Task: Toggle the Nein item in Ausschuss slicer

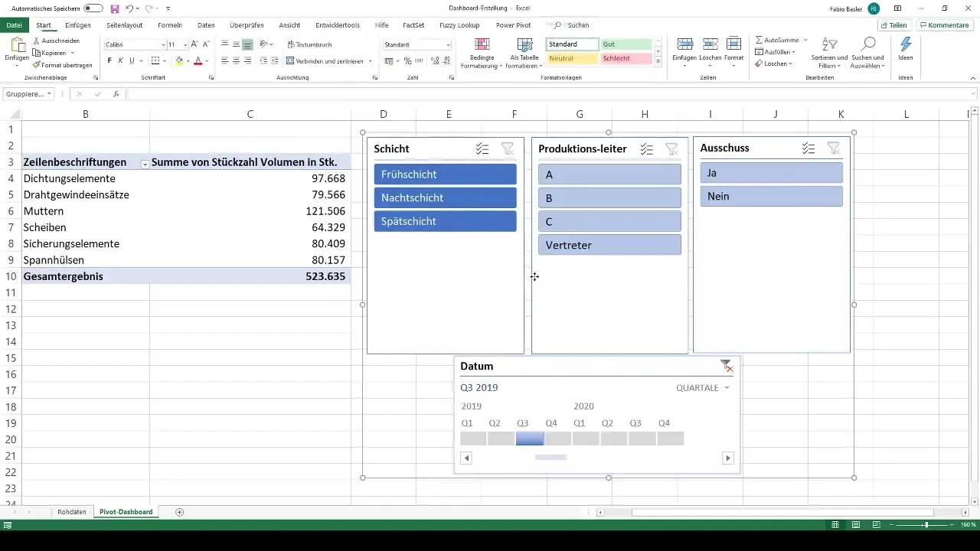Action: [771, 197]
